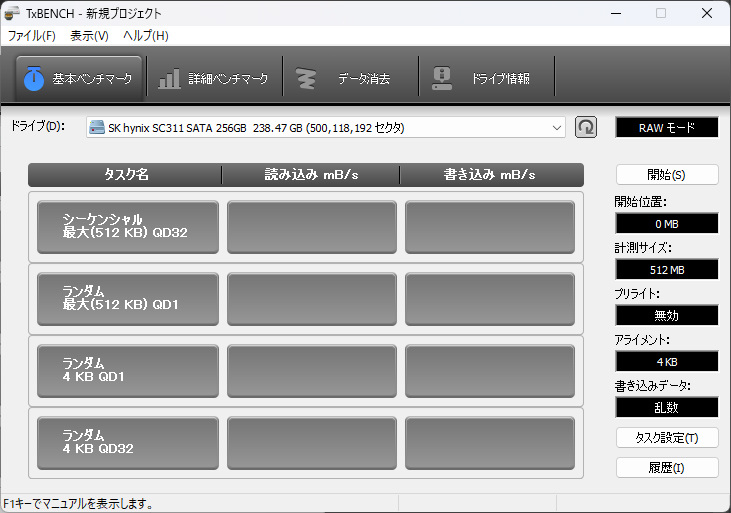
Task: Toggle the シーケンシャル 最大(512 KB) QD32 task
Action: [x=127, y=226]
